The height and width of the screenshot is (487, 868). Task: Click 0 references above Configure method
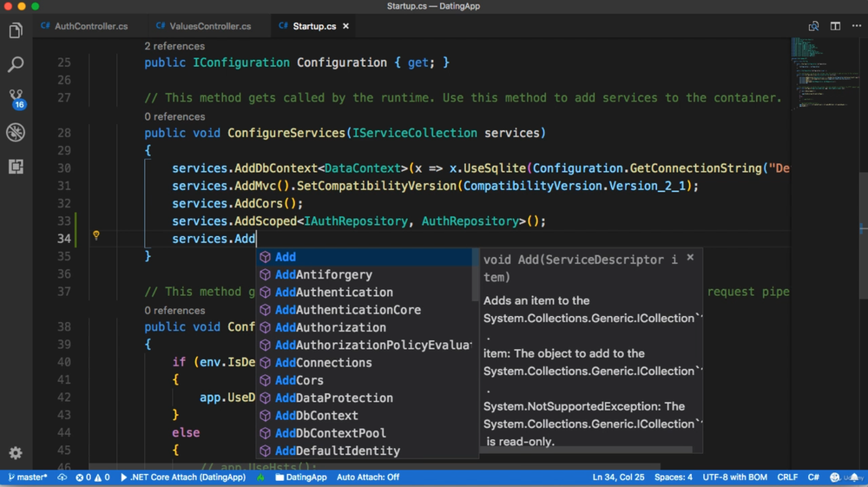(174, 311)
